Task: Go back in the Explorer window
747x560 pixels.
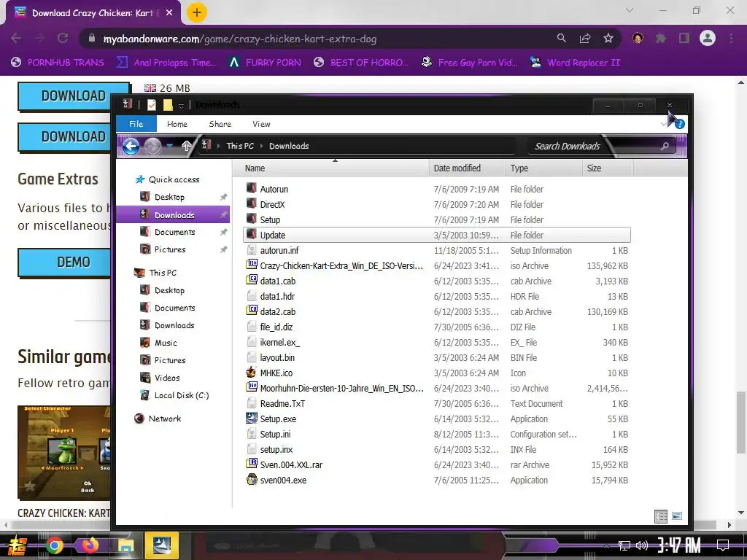Action: click(x=131, y=146)
